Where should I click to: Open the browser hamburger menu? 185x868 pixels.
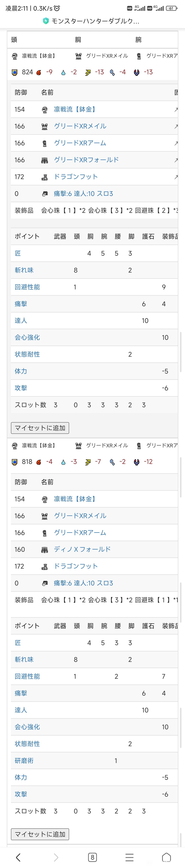[129, 857]
